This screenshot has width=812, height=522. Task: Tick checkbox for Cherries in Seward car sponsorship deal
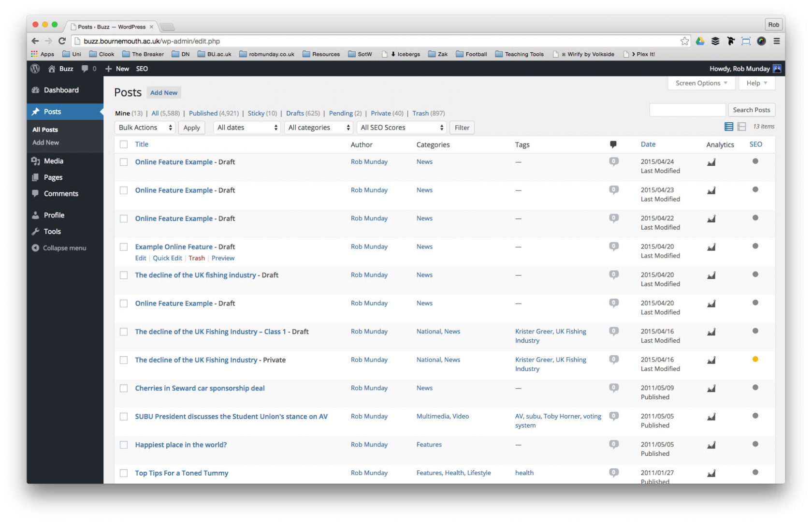(x=124, y=388)
